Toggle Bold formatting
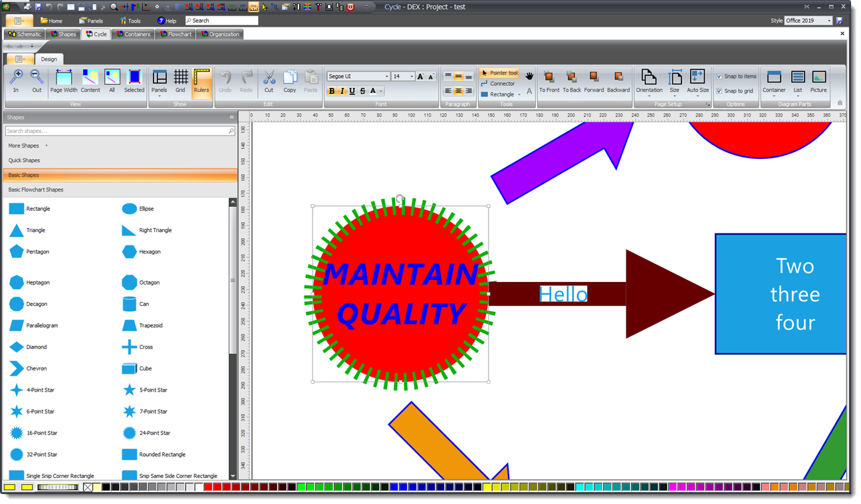 (332, 91)
